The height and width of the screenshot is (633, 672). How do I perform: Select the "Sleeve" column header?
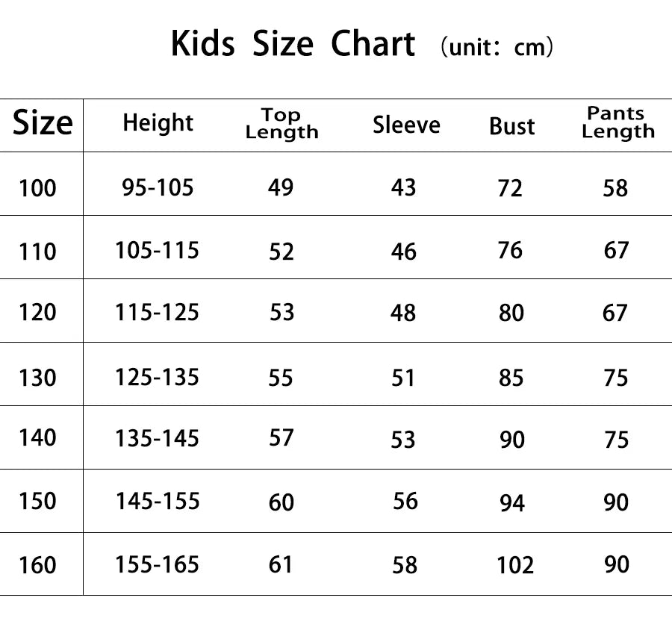tap(406, 125)
